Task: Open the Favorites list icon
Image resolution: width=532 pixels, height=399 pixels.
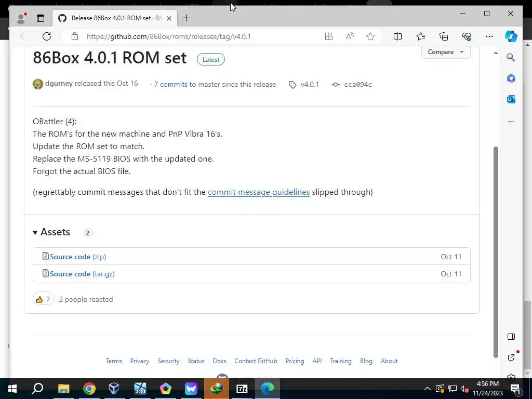Action: pyautogui.click(x=421, y=36)
